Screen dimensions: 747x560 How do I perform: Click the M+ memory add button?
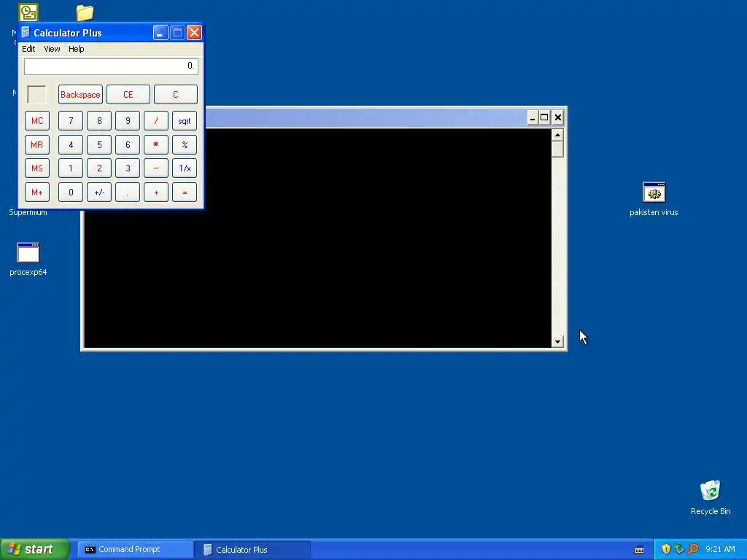pos(37,192)
